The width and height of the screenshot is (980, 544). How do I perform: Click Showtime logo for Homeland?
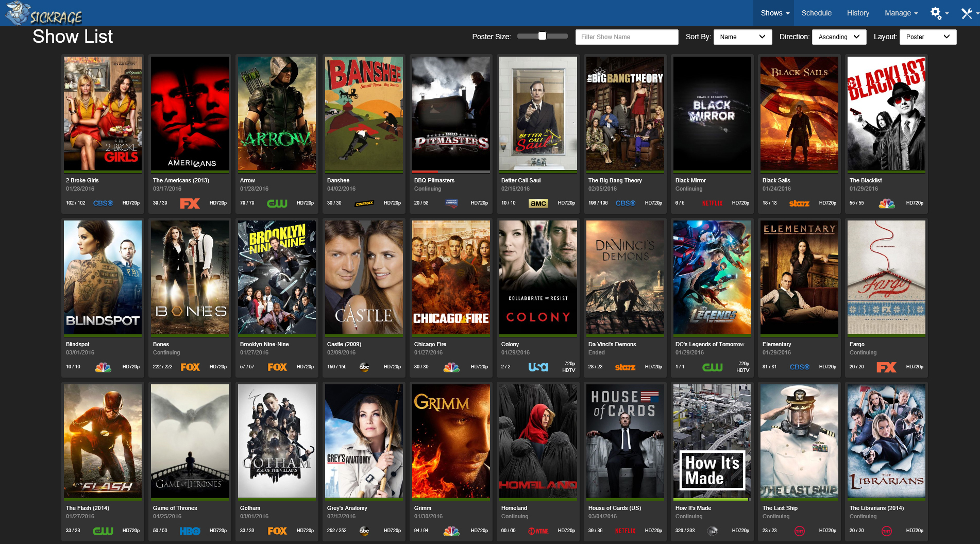tap(538, 531)
